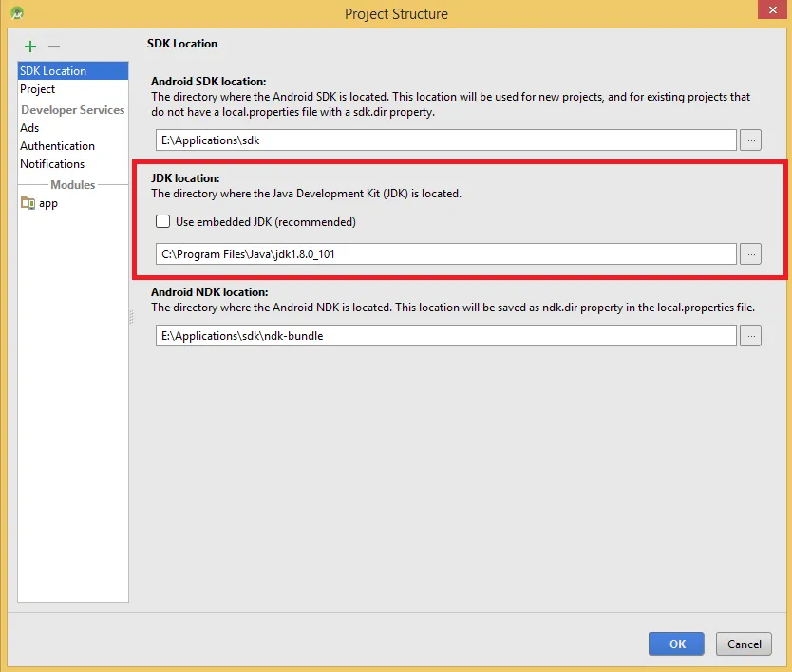The height and width of the screenshot is (672, 792).
Task: Click the Cancel button
Action: [744, 644]
